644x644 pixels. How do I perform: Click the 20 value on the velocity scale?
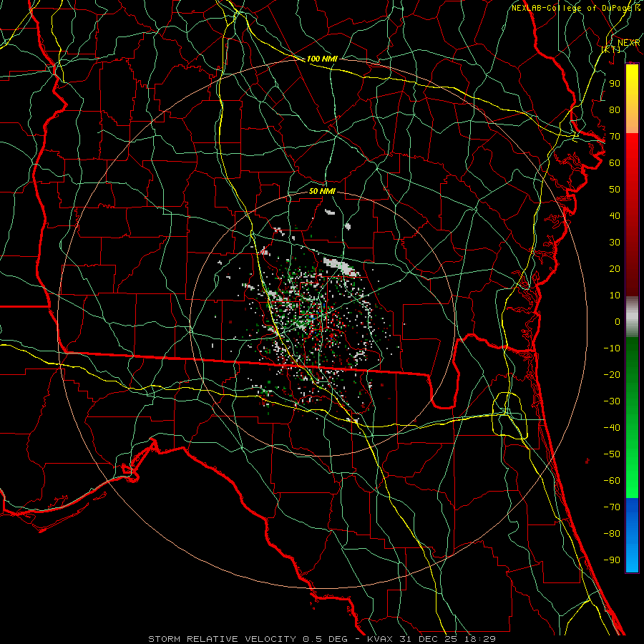tap(615, 268)
